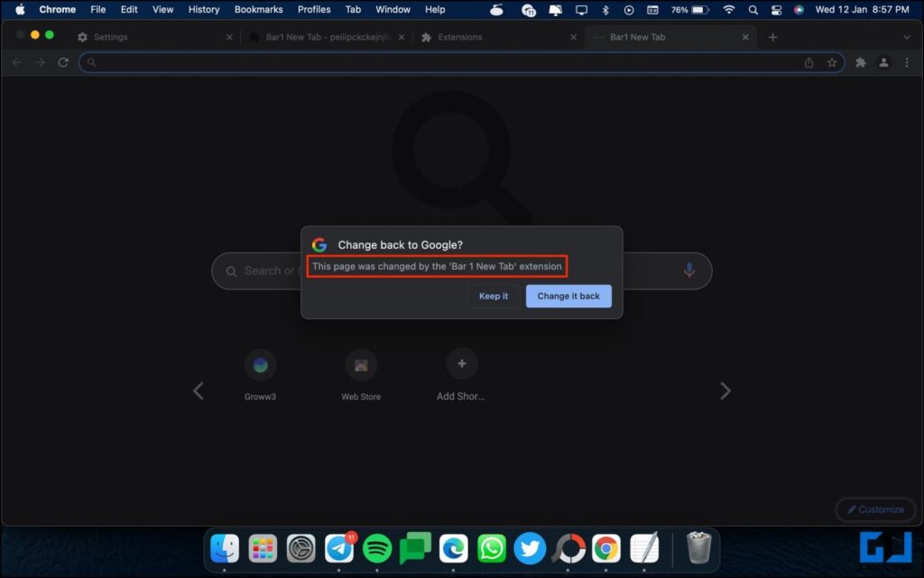This screenshot has height=578, width=924.
Task: Open Bluetooth status menu
Action: point(605,9)
